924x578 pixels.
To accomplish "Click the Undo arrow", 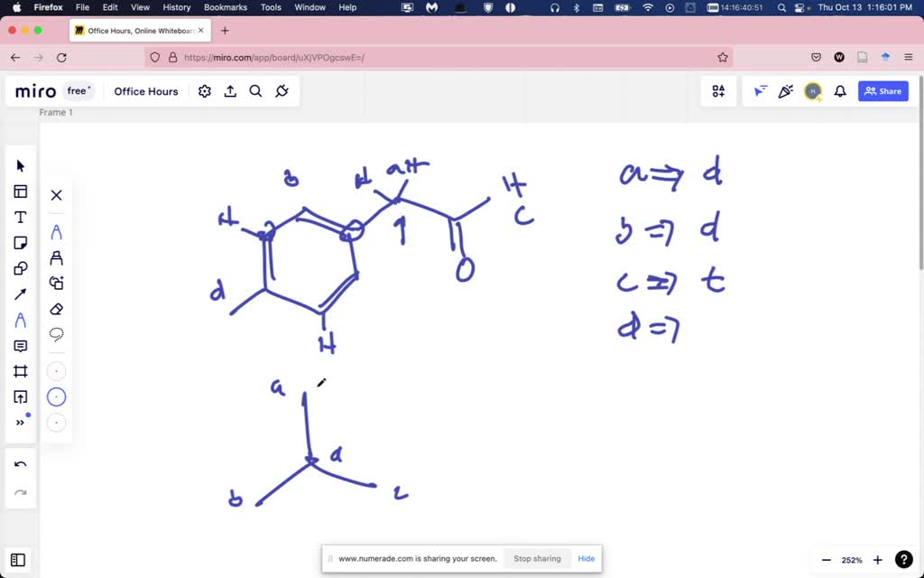I will (21, 463).
